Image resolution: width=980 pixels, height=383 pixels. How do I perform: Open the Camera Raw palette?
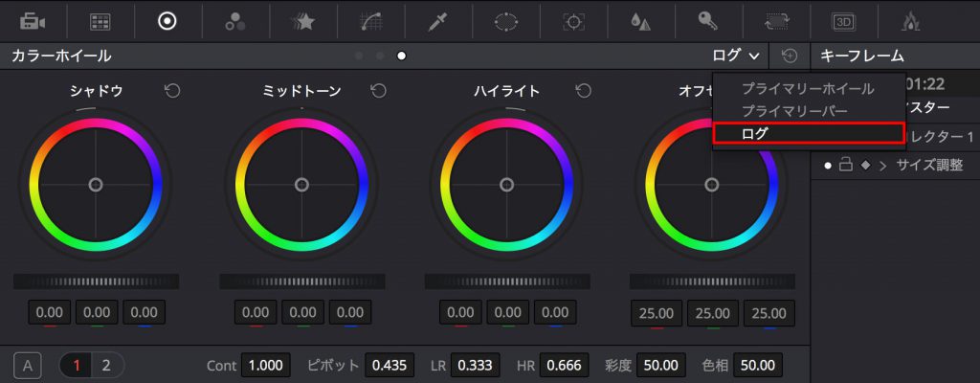[x=32, y=22]
